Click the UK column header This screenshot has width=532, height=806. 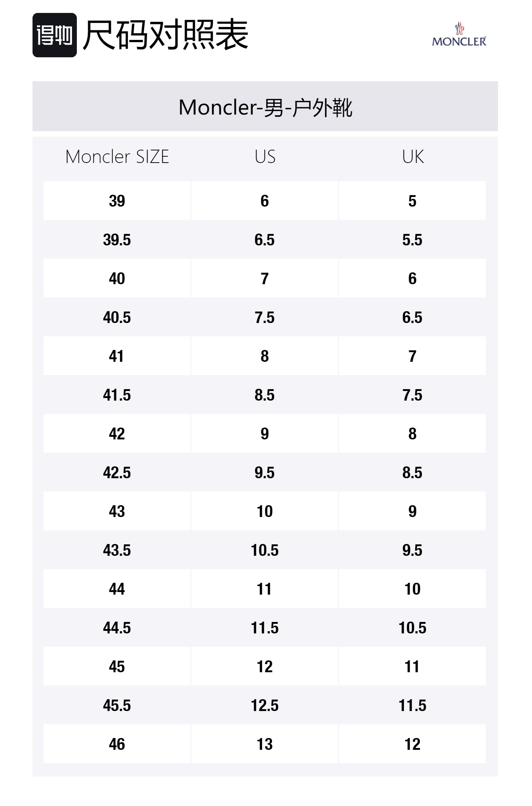(413, 157)
